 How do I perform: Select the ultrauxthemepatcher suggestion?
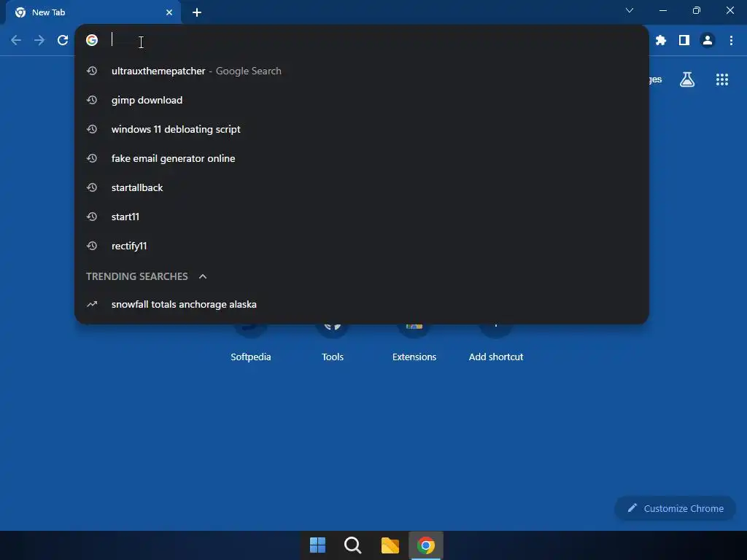click(x=362, y=71)
